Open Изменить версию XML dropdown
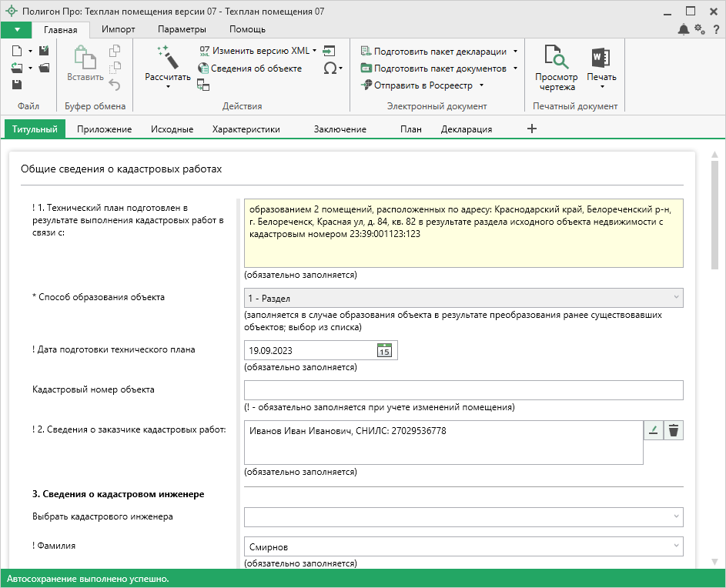The width and height of the screenshot is (726, 588). point(260,51)
